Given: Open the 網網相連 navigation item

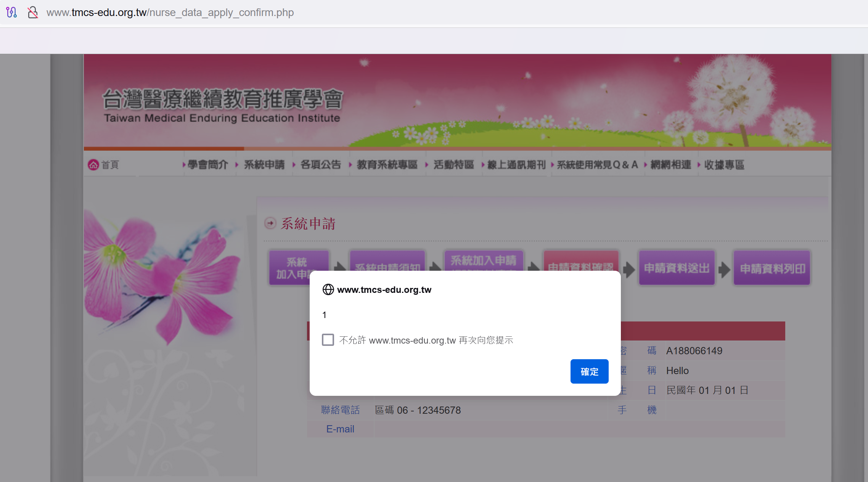Looking at the screenshot, I should pos(671,165).
